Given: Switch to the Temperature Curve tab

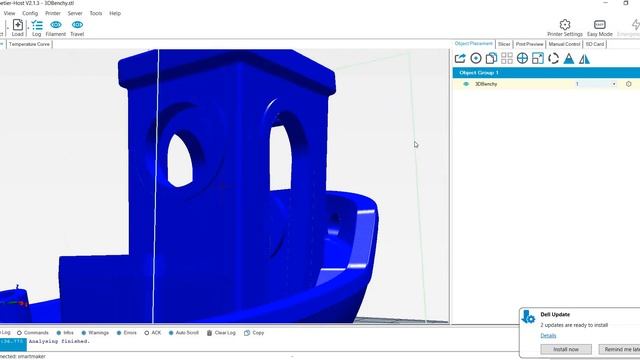Looking at the screenshot, I should (x=29, y=44).
